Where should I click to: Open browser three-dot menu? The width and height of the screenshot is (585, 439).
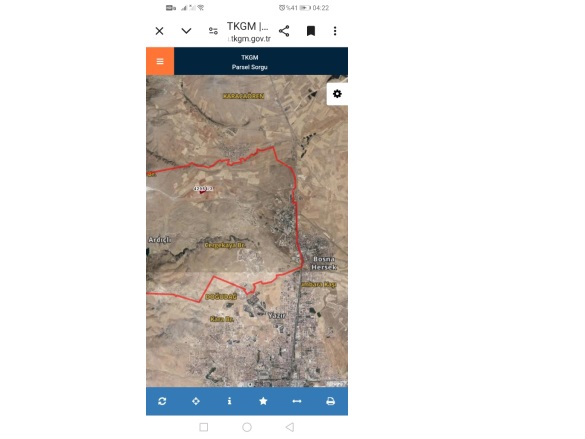335,31
